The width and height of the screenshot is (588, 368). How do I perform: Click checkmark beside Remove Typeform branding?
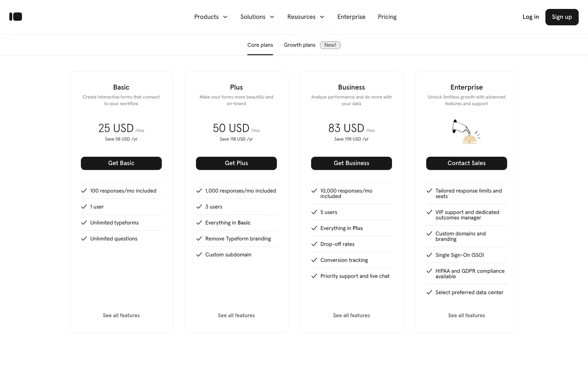199,239
